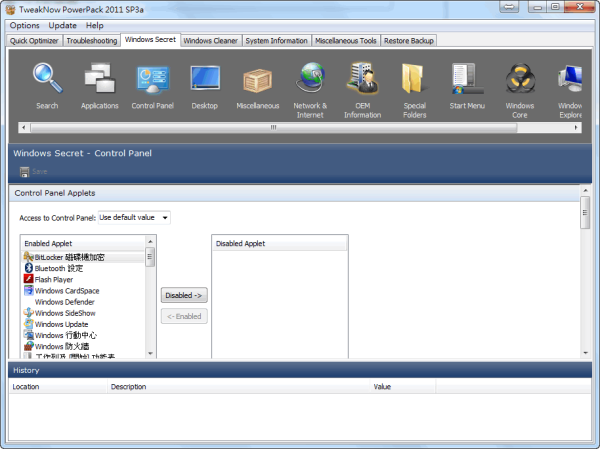
Task: Select the Bluetooth 設定 row text
Action: coord(59,268)
